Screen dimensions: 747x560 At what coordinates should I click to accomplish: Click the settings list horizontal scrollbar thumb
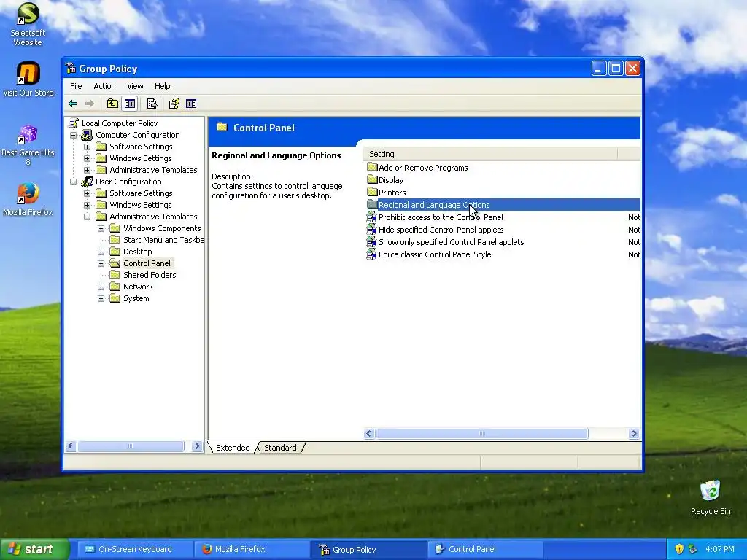point(481,433)
